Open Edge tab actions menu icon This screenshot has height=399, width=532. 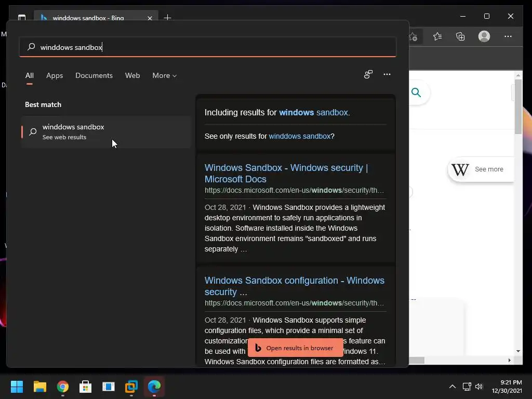pyautogui.click(x=22, y=17)
